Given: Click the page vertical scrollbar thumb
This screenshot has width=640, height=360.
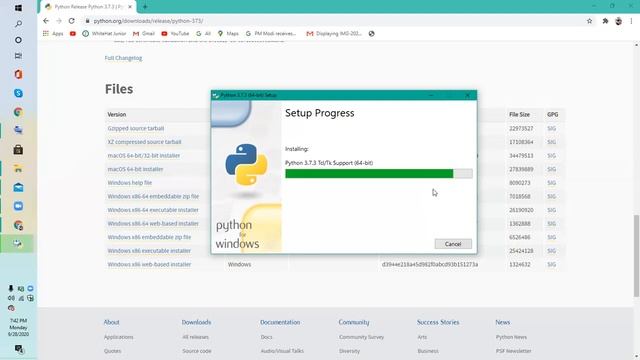Looking at the screenshot, I should [636, 256].
